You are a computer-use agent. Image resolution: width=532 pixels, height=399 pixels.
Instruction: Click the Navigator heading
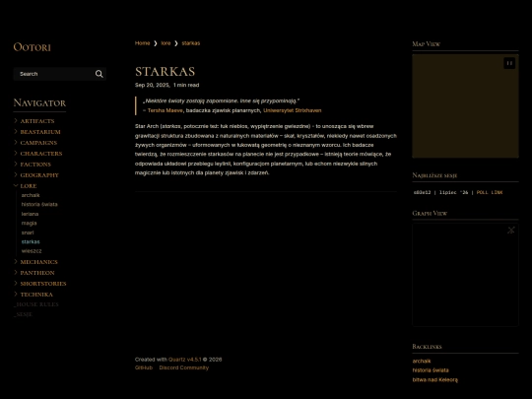[39, 102]
